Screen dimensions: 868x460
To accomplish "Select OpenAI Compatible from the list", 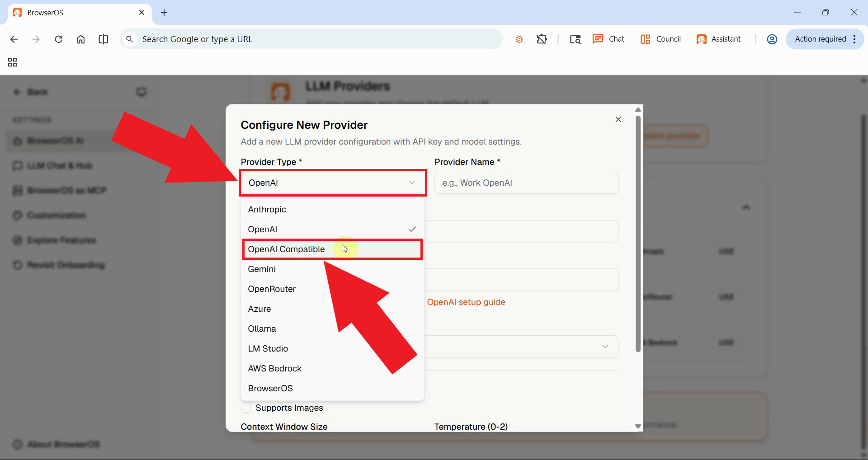I will click(287, 249).
